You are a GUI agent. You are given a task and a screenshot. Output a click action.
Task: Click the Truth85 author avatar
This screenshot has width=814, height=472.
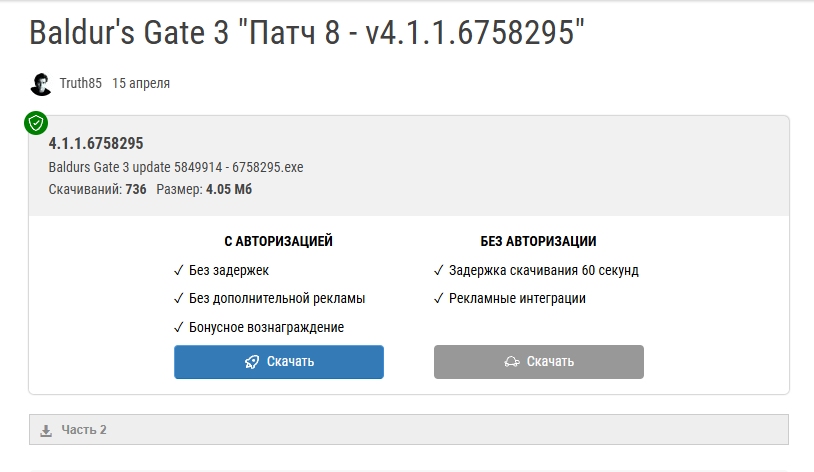(x=41, y=84)
